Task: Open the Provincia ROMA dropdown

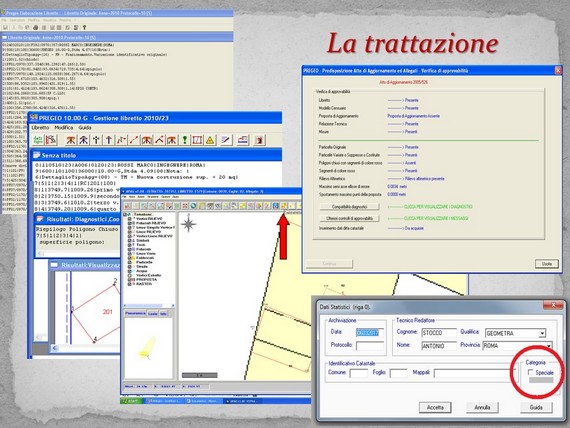Action: pos(549,345)
